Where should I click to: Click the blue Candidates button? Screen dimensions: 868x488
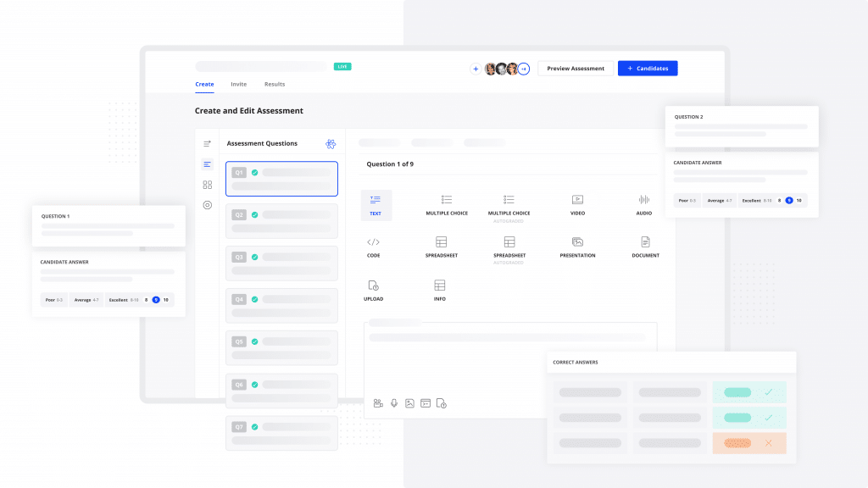[648, 68]
